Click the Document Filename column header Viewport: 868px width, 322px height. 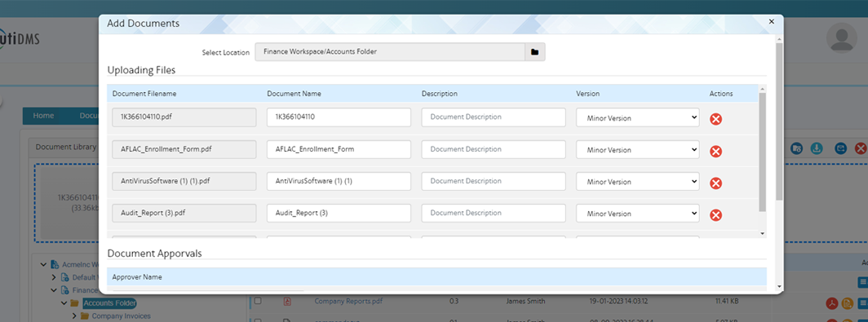[x=144, y=94]
